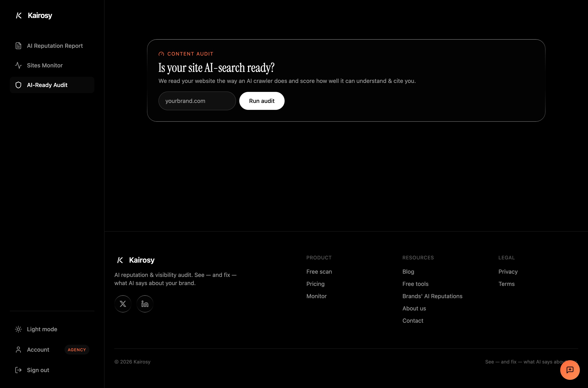Open the Contact page
This screenshot has width=588, height=388.
pyautogui.click(x=413, y=321)
